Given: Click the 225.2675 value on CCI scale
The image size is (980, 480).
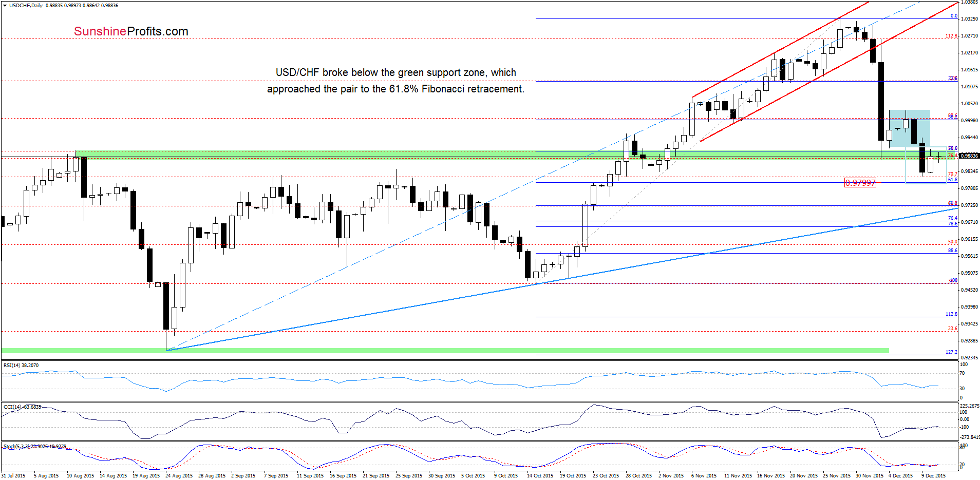Looking at the screenshot, I should coord(970,406).
